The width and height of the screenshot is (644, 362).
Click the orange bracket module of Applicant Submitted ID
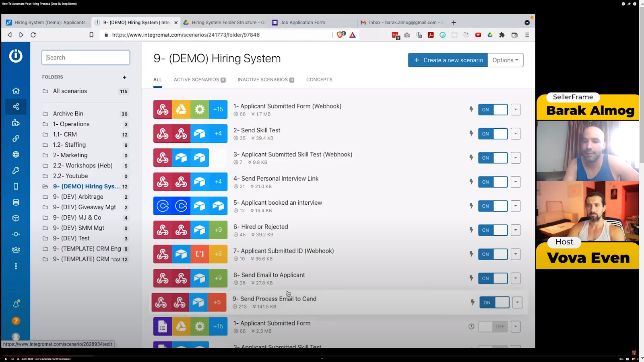coord(200,254)
